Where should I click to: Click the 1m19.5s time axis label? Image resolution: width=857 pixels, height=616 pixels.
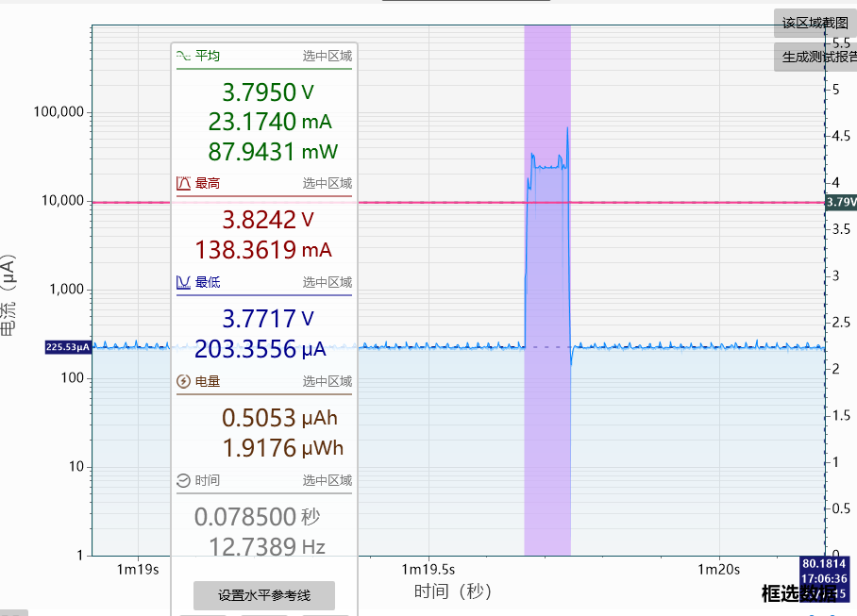(x=428, y=570)
